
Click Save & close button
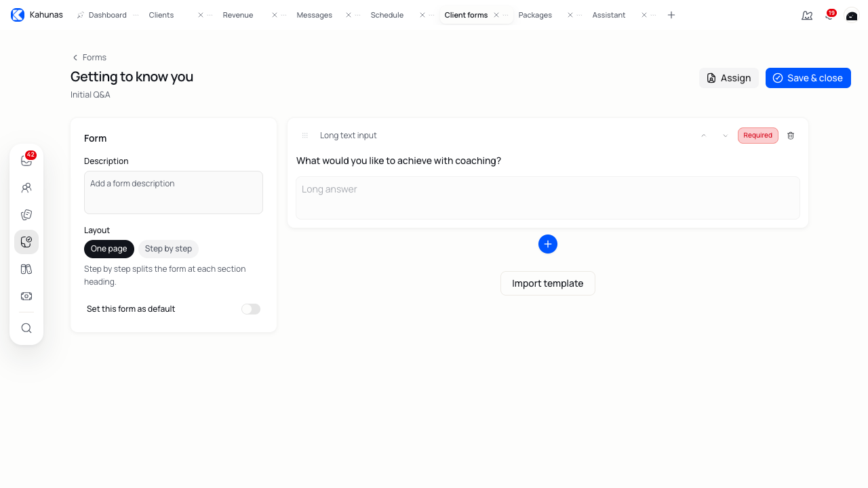pyautogui.click(x=808, y=78)
